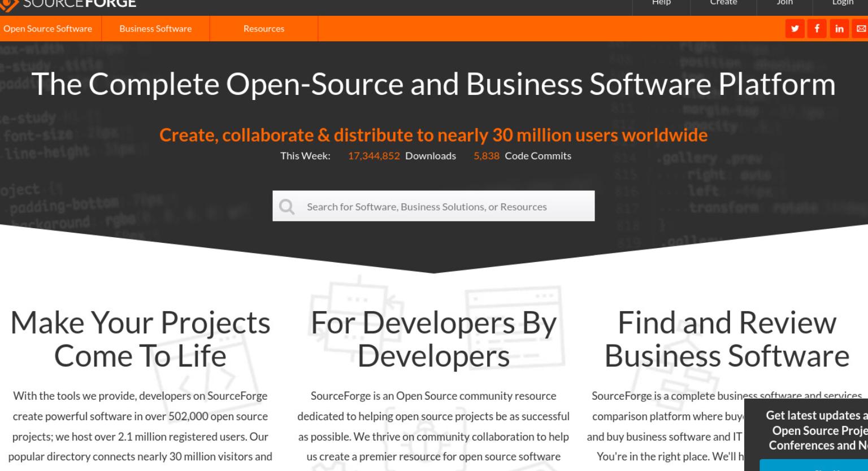Click the This Week label

click(x=305, y=156)
